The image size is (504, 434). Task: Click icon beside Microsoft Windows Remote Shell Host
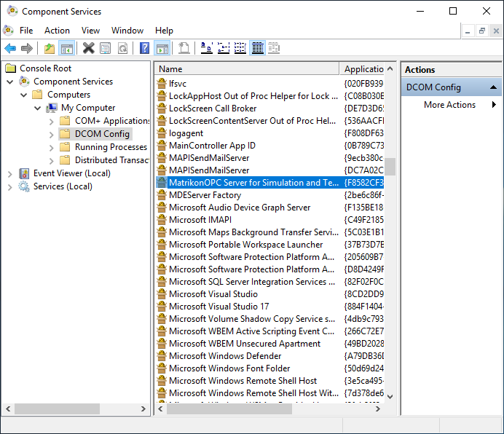click(162, 381)
